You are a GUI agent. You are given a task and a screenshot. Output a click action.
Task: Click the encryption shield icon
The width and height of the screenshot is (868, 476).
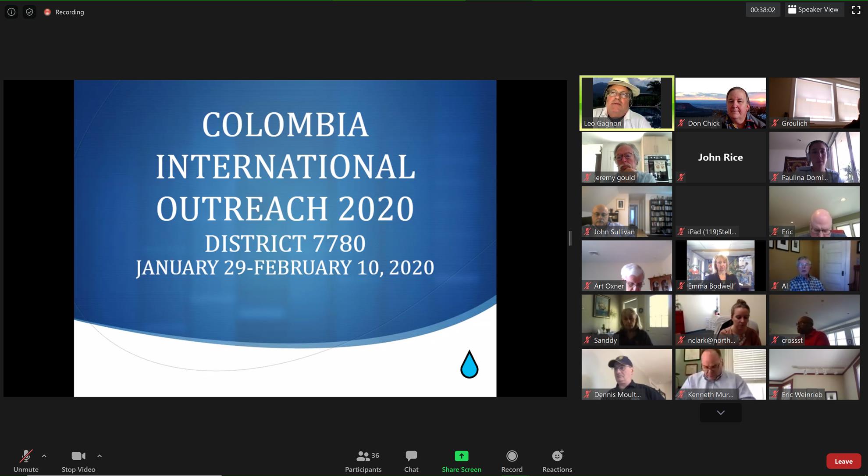click(29, 12)
